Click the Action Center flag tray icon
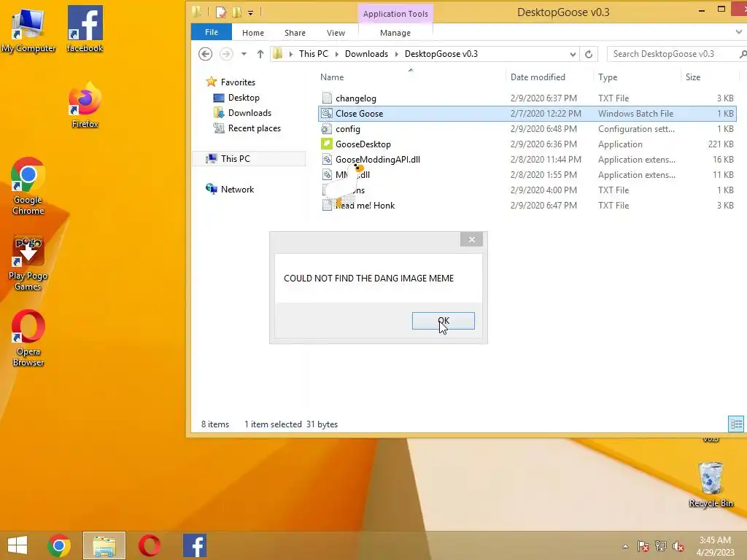The width and height of the screenshot is (747, 560). pyautogui.click(x=643, y=546)
